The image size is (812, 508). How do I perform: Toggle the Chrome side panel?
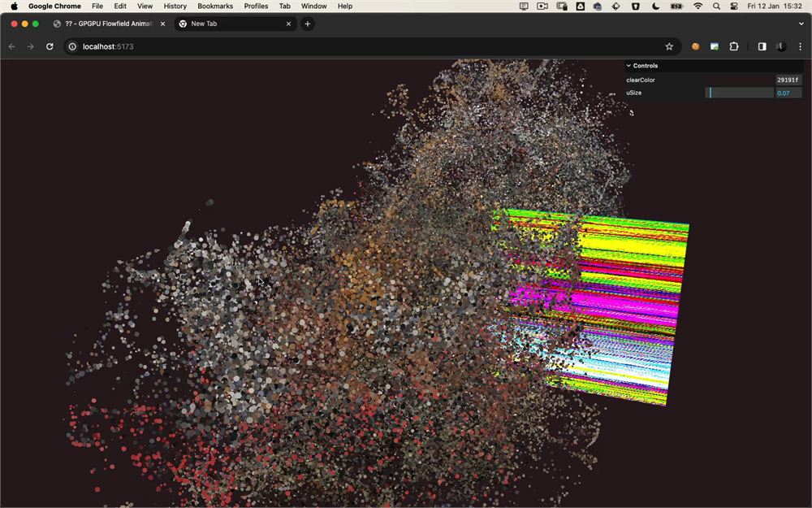click(762, 46)
